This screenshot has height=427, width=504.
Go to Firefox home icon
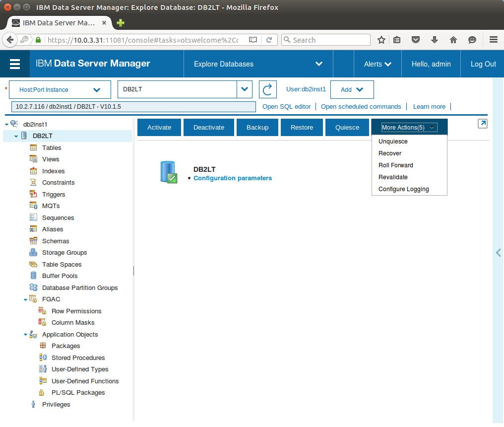click(453, 40)
